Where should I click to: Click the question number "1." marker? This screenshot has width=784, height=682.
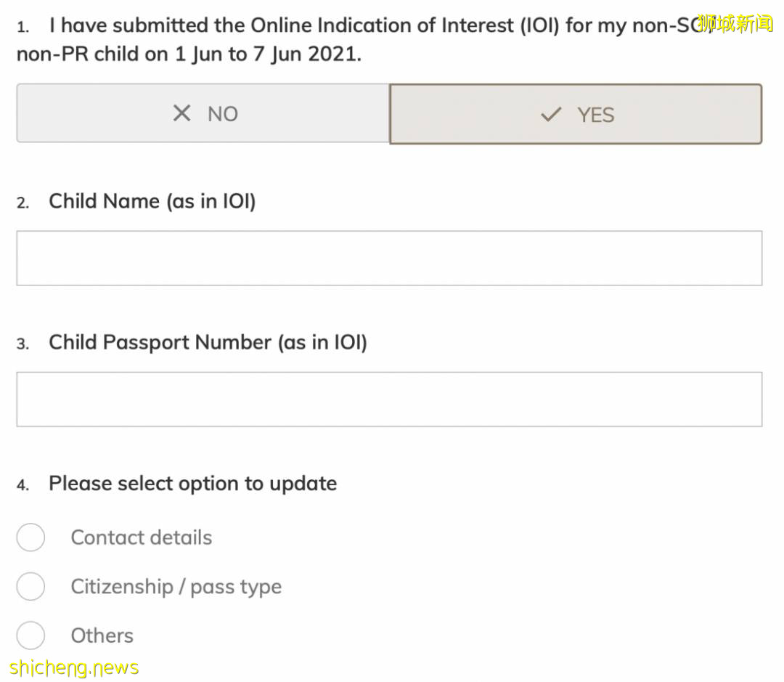[x=23, y=28]
